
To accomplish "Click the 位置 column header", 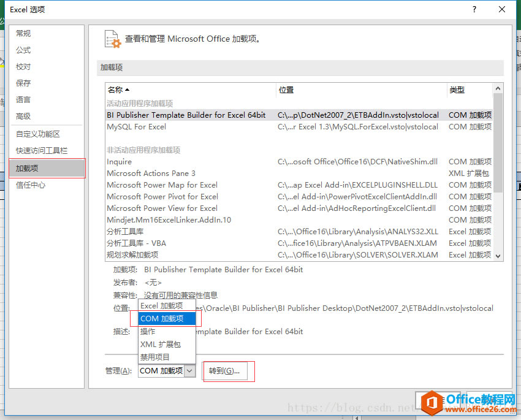I will click(361, 90).
